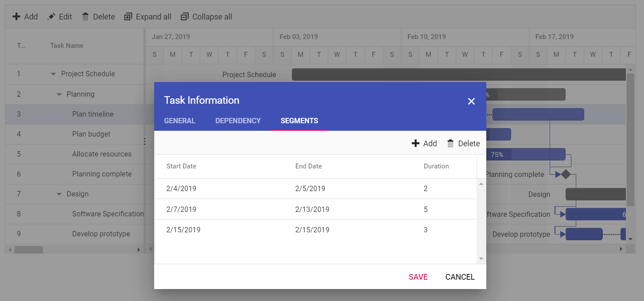Select the Segments tab
The image size is (644, 301).
[299, 121]
